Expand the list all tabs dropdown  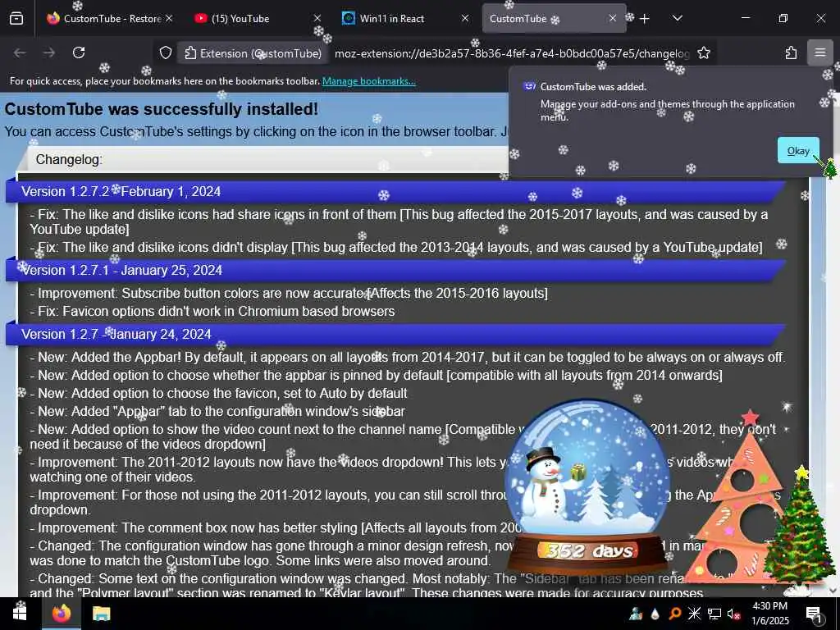point(677,18)
